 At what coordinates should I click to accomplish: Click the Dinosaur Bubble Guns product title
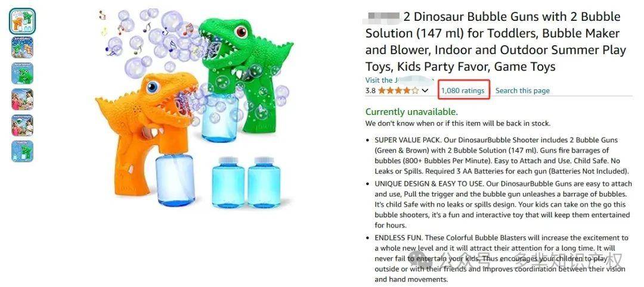click(x=495, y=42)
